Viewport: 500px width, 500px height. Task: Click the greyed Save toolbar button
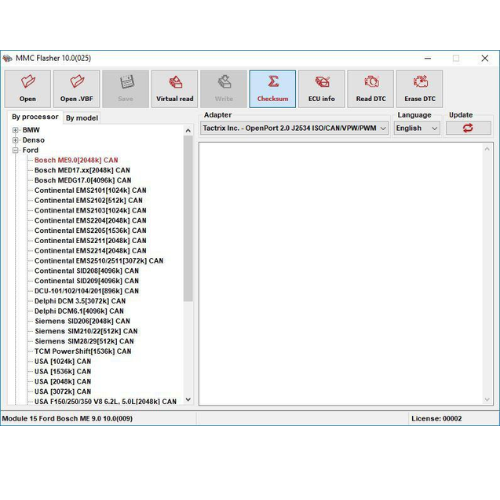pos(126,89)
